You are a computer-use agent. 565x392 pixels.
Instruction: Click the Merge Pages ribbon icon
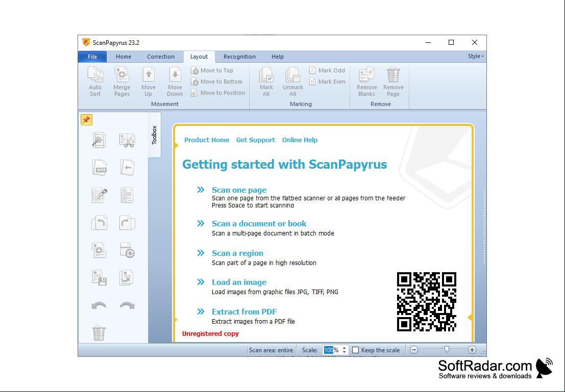click(122, 82)
